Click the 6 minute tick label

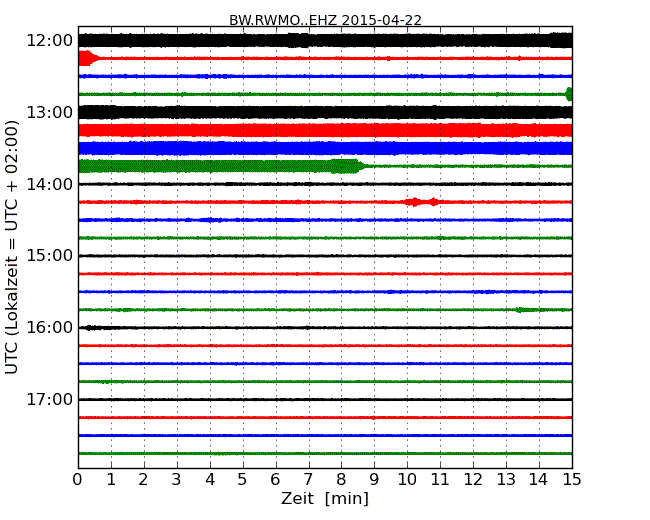[x=275, y=480]
